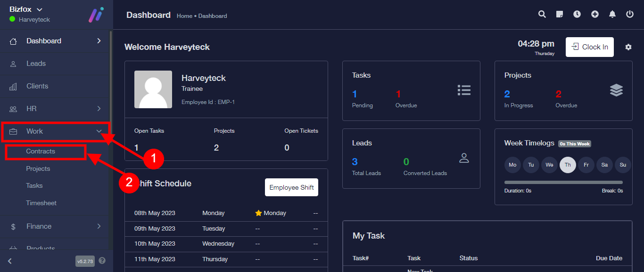644x272 pixels.
Task: Open the notifications bell
Action: coord(612,14)
